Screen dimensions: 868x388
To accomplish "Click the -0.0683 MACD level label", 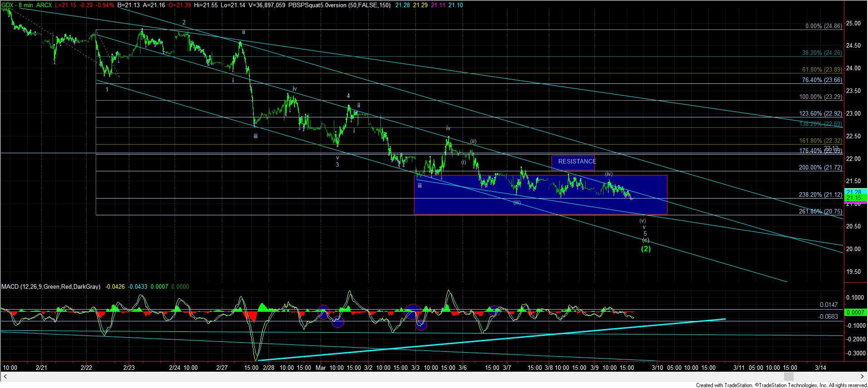I will click(828, 316).
